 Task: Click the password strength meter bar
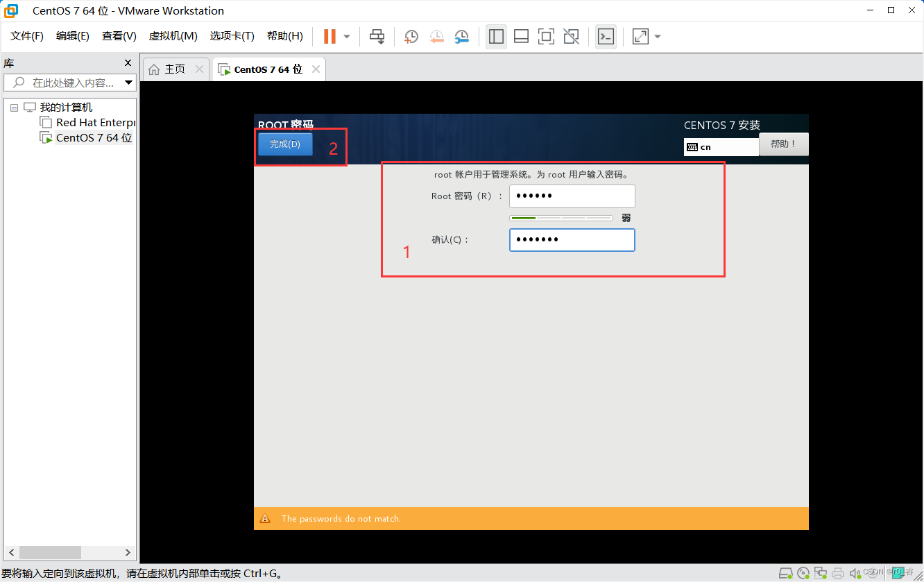click(x=561, y=218)
